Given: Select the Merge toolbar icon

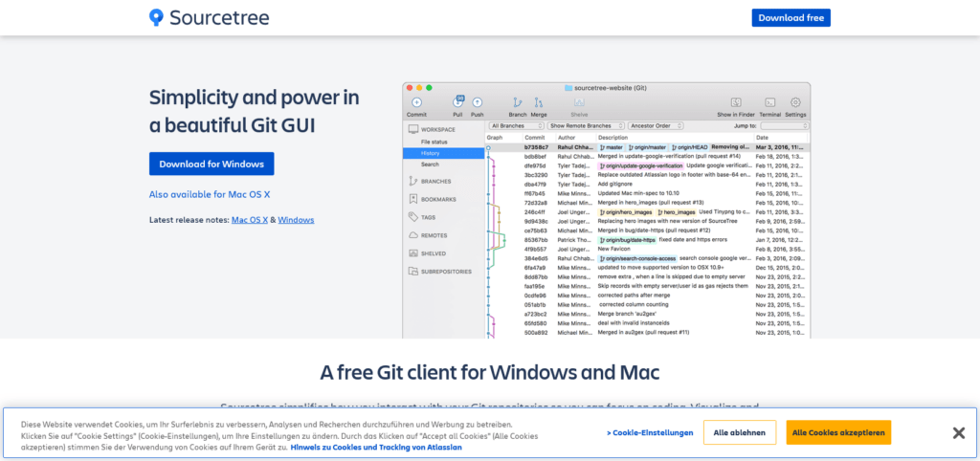Looking at the screenshot, I should point(538,102).
